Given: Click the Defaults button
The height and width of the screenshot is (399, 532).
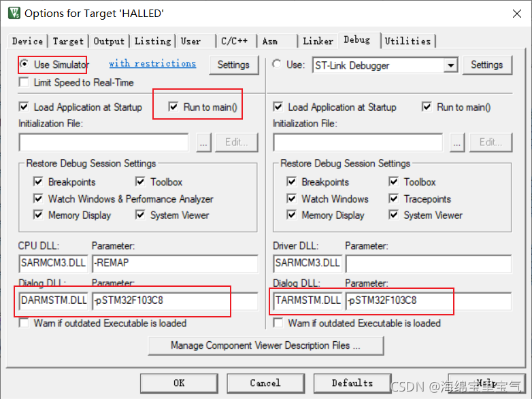Looking at the screenshot, I should pos(352,383).
